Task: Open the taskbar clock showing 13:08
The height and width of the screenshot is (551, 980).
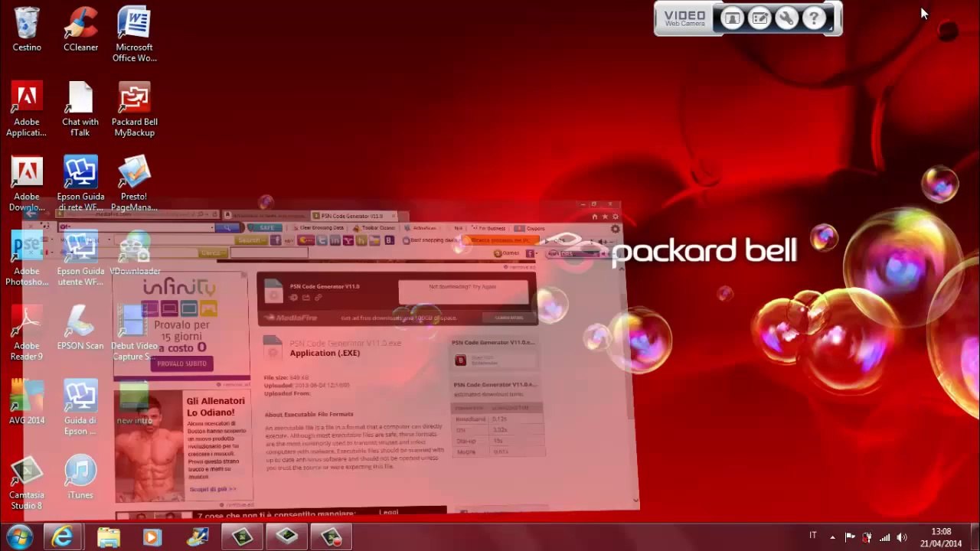Action: [x=941, y=537]
